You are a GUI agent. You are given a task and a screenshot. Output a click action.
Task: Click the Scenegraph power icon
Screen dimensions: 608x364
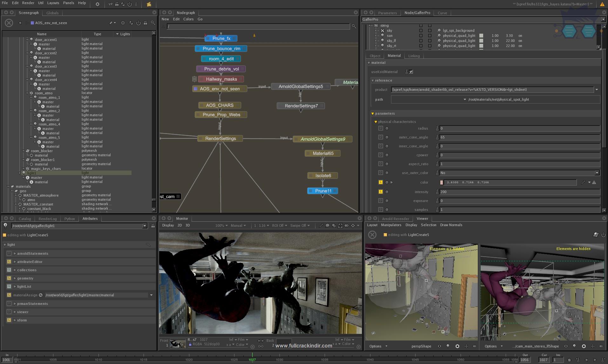coord(138,23)
